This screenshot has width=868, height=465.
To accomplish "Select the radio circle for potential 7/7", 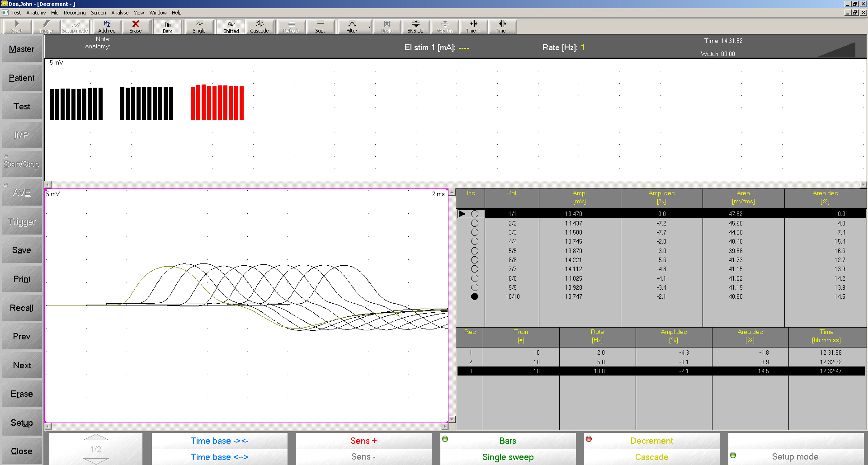I will pyautogui.click(x=475, y=269).
